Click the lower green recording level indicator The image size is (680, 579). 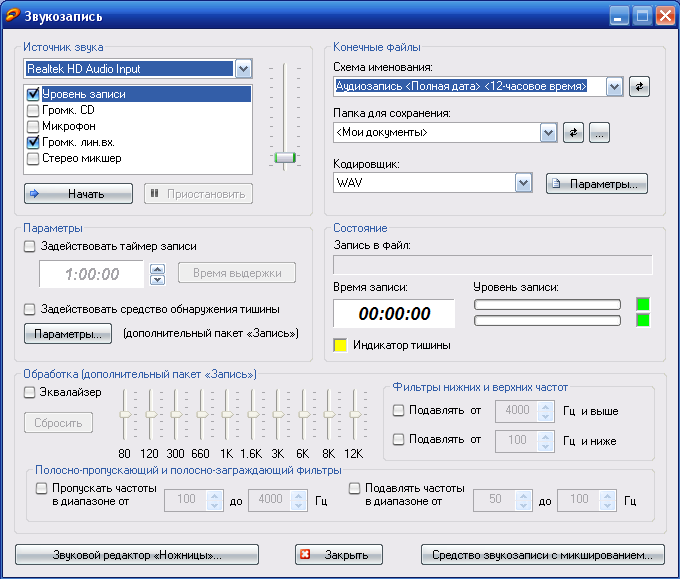coord(643,320)
